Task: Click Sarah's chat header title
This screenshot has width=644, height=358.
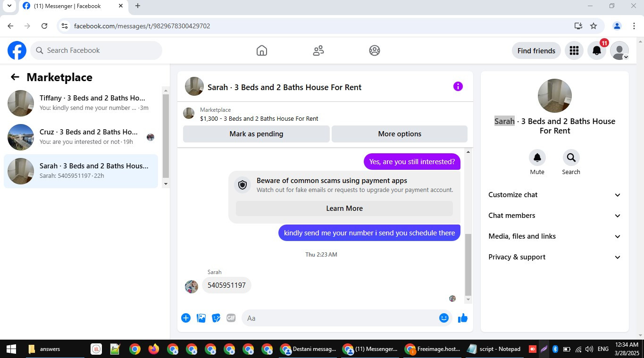Action: click(x=284, y=87)
